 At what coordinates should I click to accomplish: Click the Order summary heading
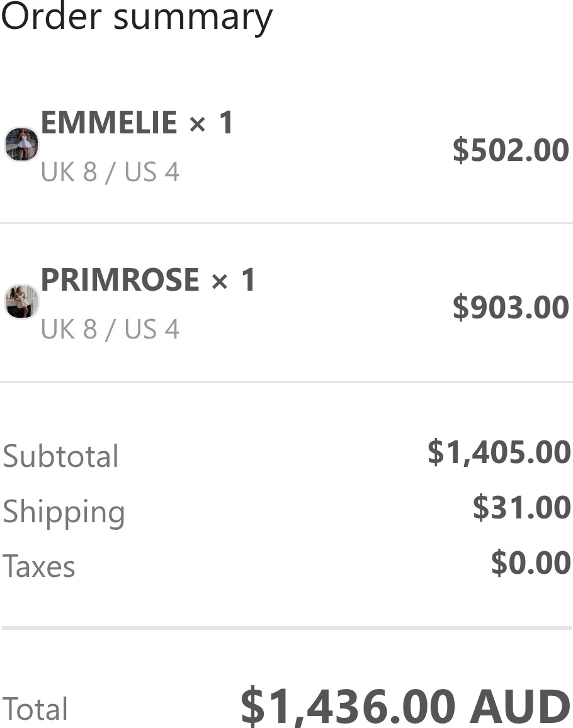137,17
